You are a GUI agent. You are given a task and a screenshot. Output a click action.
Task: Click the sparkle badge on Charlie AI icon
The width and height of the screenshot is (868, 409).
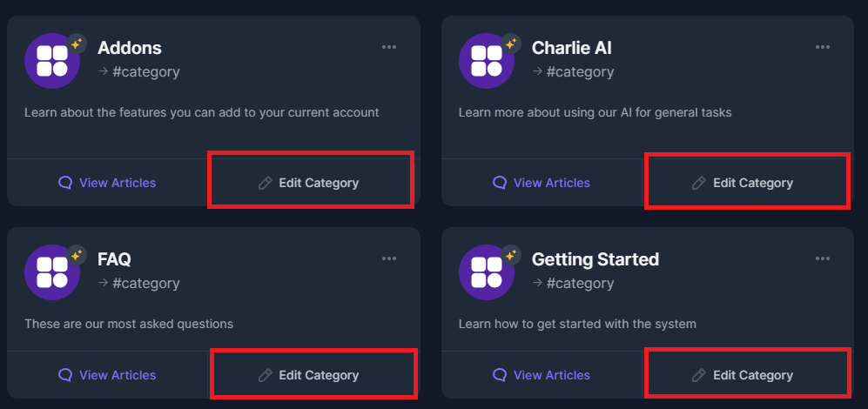(x=511, y=44)
